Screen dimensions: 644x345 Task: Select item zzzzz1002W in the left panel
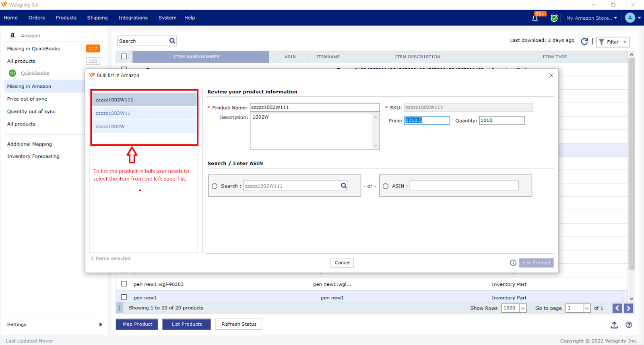coord(144,127)
